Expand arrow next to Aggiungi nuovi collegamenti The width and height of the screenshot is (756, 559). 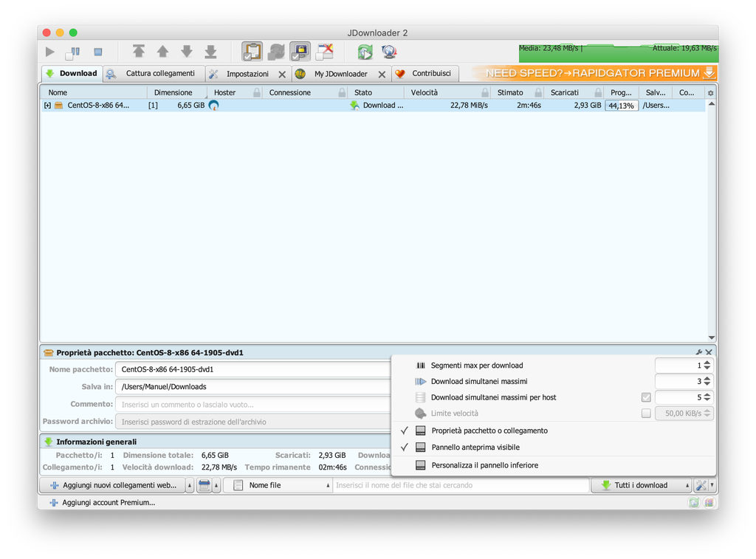[190, 486]
